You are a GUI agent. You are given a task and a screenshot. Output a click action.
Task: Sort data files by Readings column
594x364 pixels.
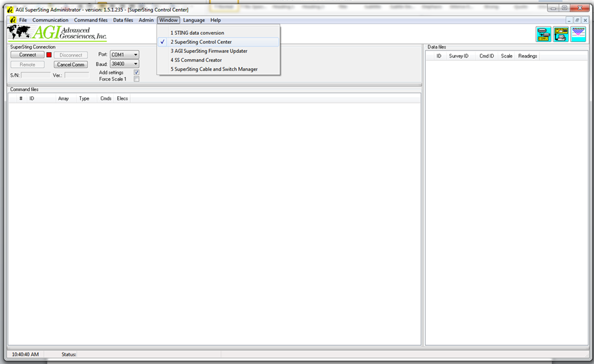[x=528, y=56]
